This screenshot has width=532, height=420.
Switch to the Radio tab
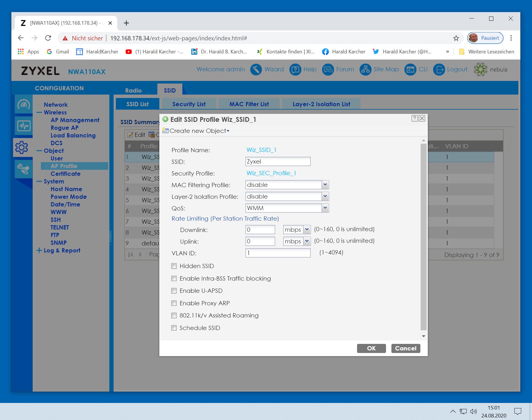click(x=133, y=90)
